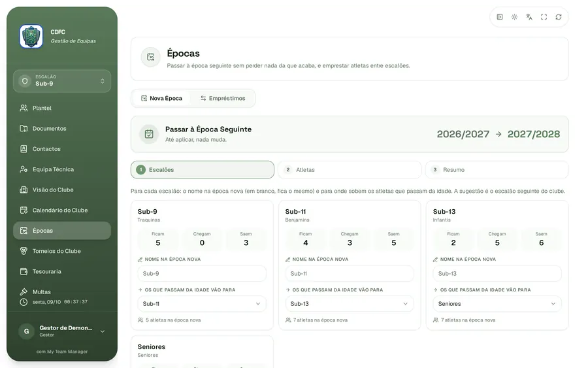Click the Infantis subtitle

(442, 220)
